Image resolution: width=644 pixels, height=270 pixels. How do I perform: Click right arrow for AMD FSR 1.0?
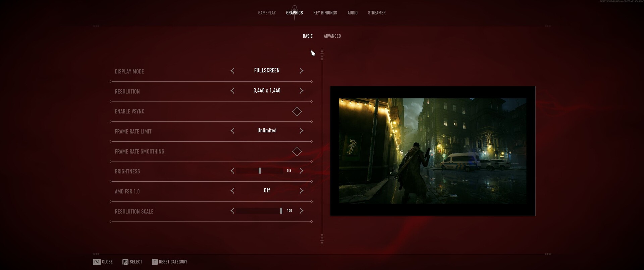pyautogui.click(x=301, y=191)
